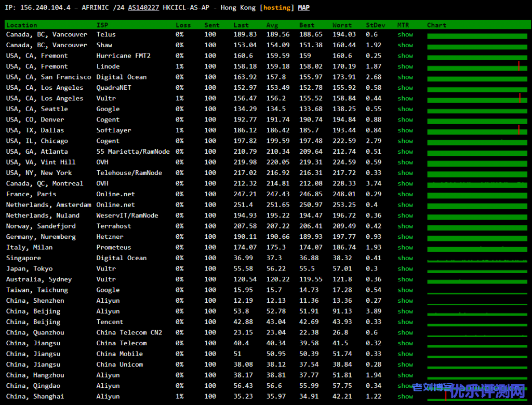Viewport: 532px width, 405px height.
Task: Click the Loss column header
Action: tap(183, 25)
